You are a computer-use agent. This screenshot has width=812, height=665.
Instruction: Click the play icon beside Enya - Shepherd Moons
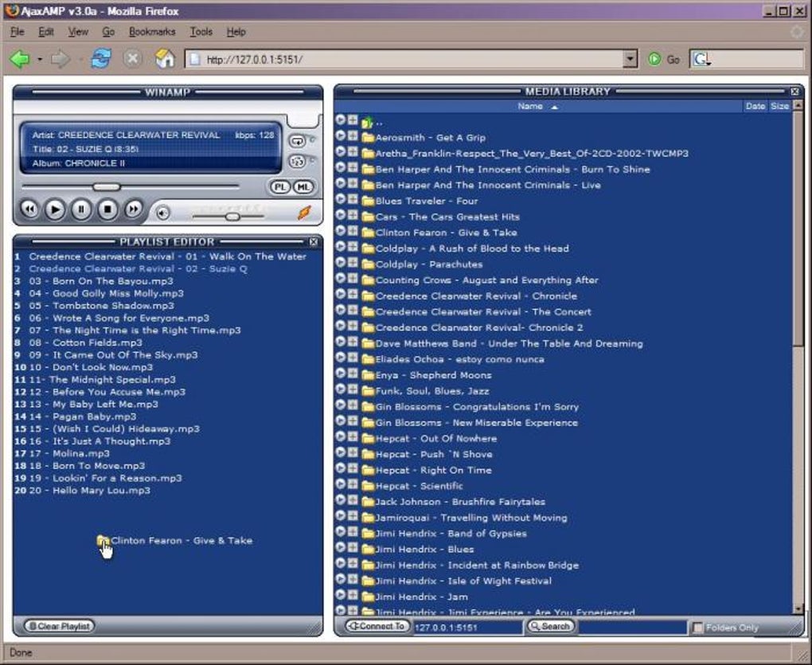click(340, 373)
